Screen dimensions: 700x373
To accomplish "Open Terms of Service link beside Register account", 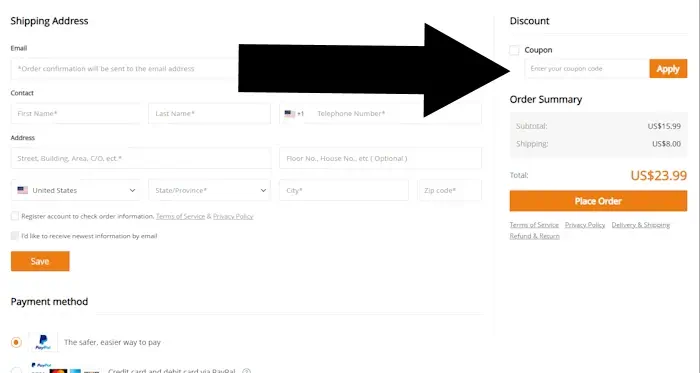I will (x=180, y=216).
